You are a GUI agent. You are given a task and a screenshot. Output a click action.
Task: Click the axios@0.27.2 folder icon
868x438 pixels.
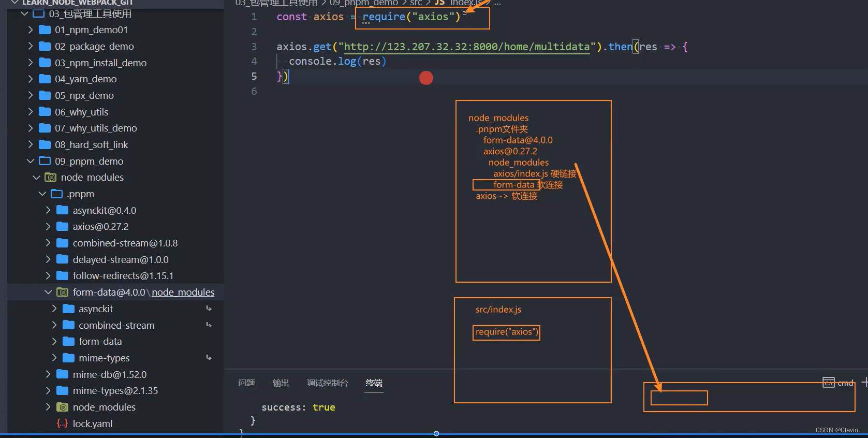pos(63,227)
